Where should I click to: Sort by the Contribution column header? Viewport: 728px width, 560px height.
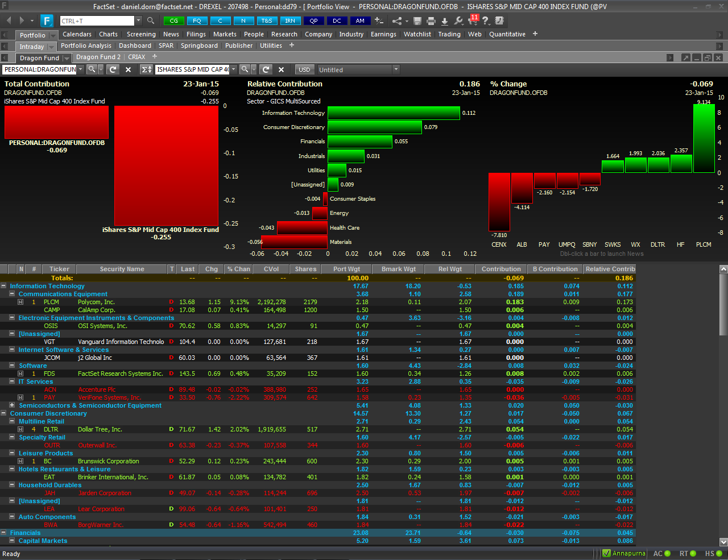[x=501, y=269]
